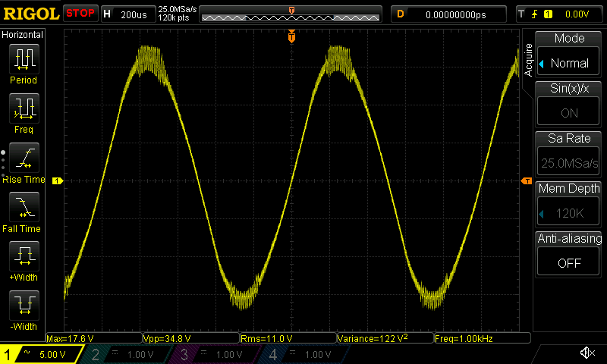Click the waveform memory position bar

pyautogui.click(x=291, y=14)
